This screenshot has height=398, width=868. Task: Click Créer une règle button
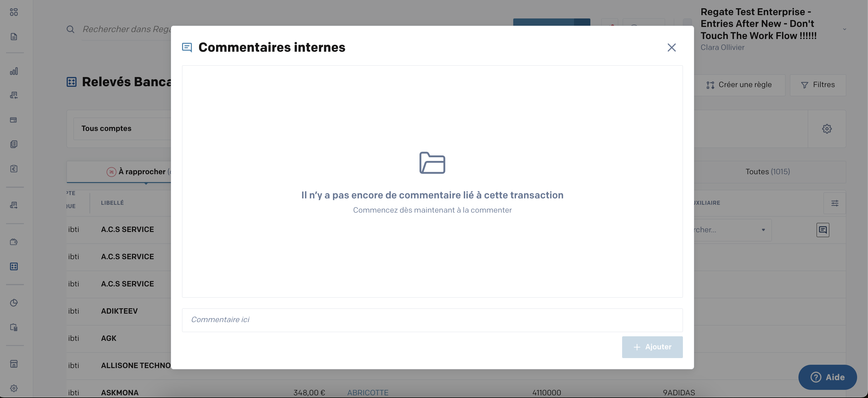(739, 85)
